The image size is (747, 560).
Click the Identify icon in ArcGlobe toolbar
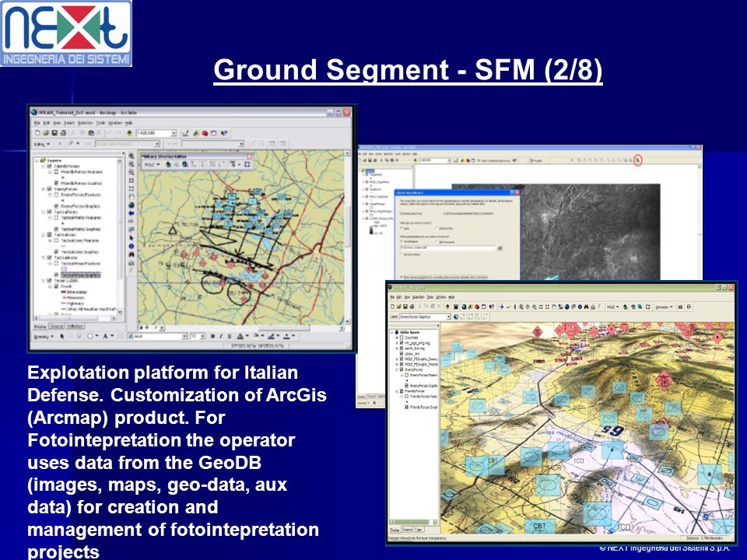580,306
